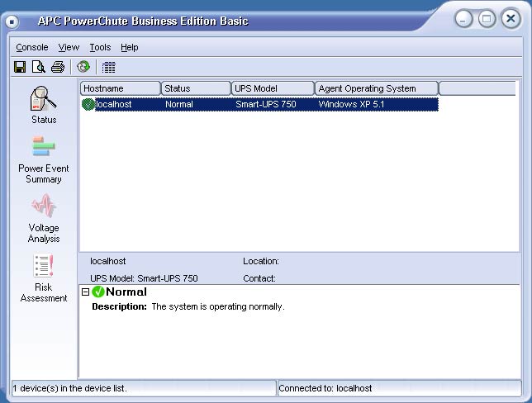This screenshot has width=532, height=403.
Task: Click the Save floppy disk toolbar icon
Action: click(x=20, y=67)
